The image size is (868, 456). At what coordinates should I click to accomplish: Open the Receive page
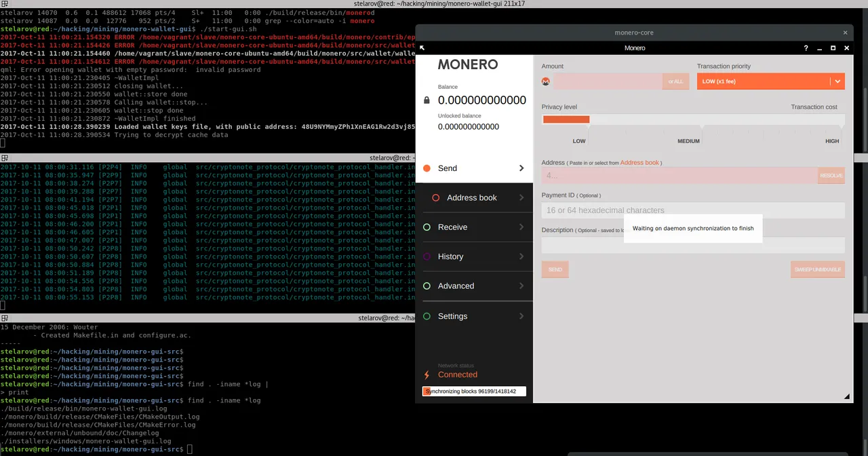point(474,227)
